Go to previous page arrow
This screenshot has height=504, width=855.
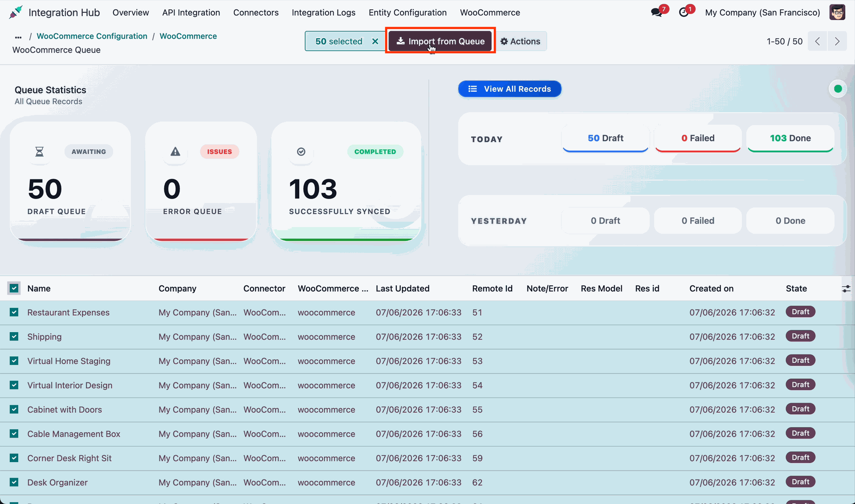[x=818, y=41]
